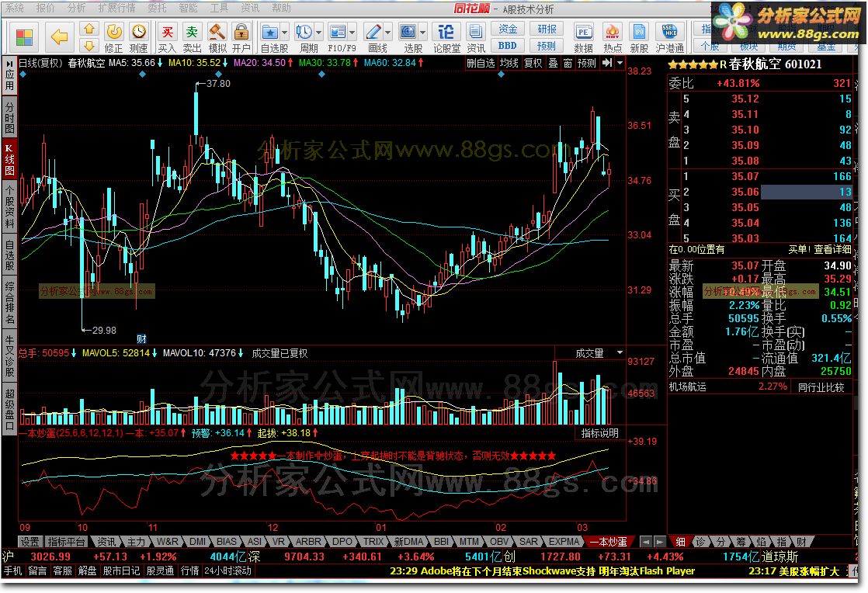Open the chart header options dropdown arrow

(x=620, y=63)
